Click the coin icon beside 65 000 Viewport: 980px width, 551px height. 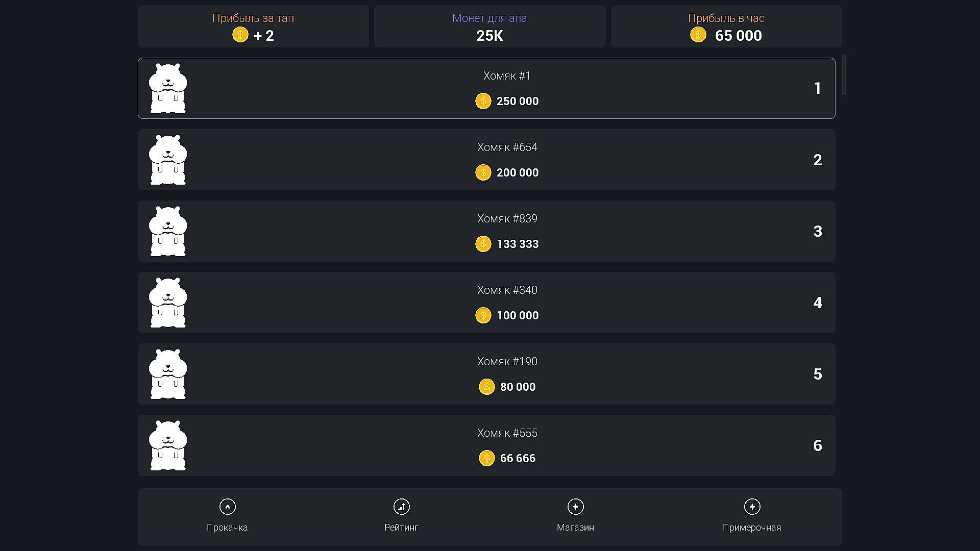[x=698, y=35]
